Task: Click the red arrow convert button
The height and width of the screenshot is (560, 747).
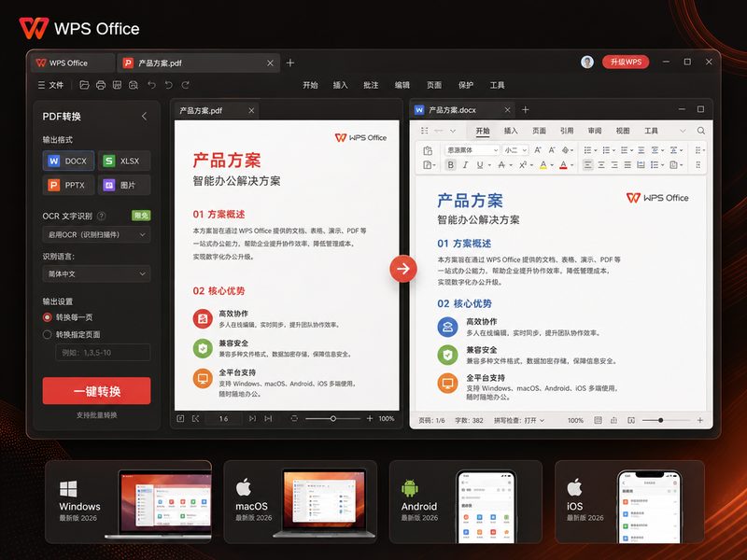Action: 403,269
